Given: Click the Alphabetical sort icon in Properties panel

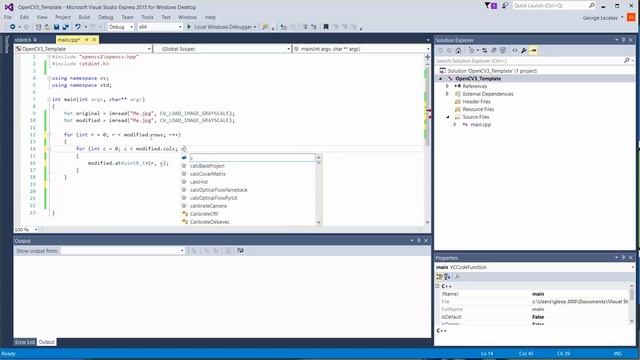Looking at the screenshot, I should click(447, 277).
